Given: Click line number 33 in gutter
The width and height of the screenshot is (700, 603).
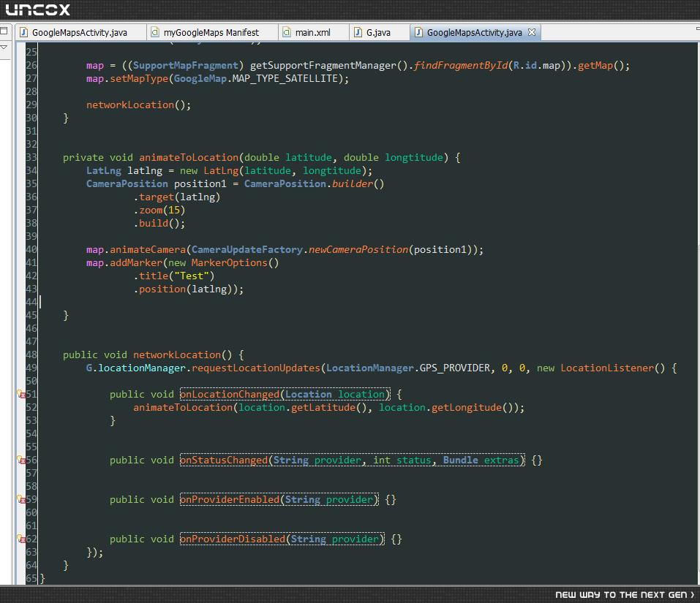Looking at the screenshot, I should [x=31, y=157].
